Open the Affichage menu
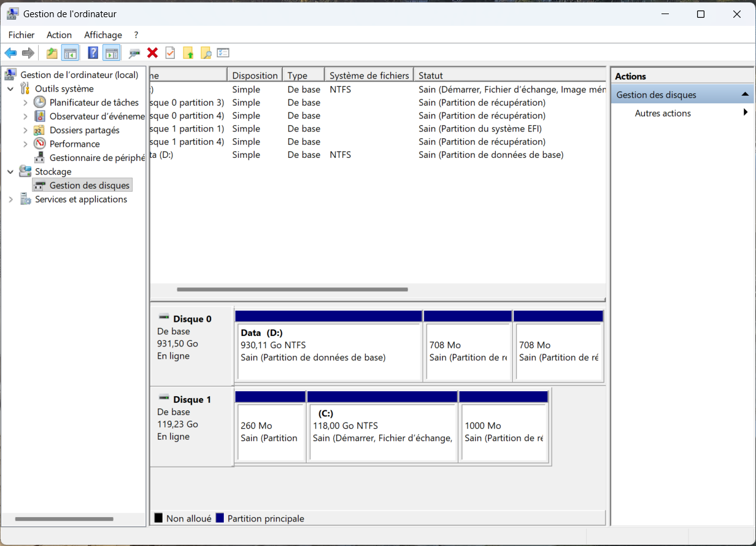Screen dimensions: 756x546 click(x=103, y=35)
